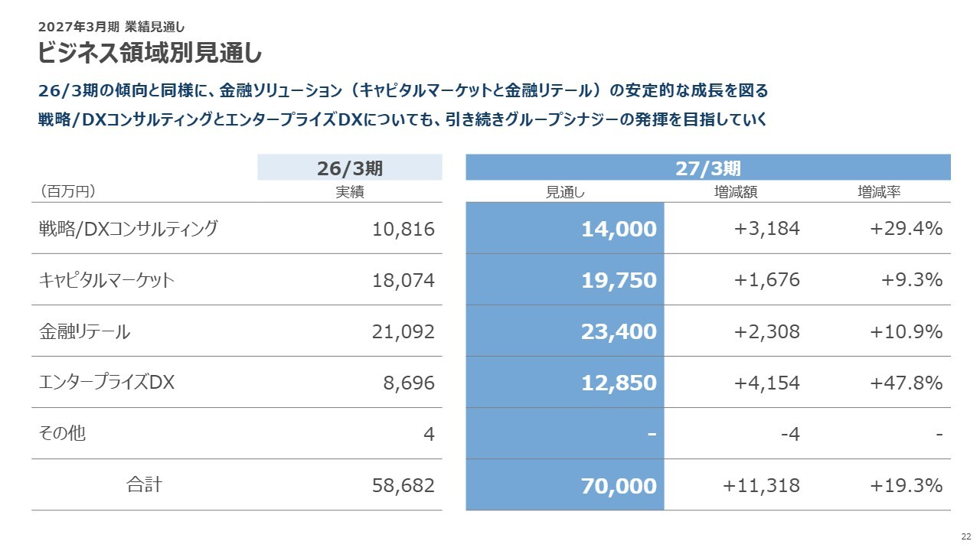Image resolution: width=980 pixels, height=551 pixels.
Task: Select the 14,000 forecast cell
Action: click(565, 228)
